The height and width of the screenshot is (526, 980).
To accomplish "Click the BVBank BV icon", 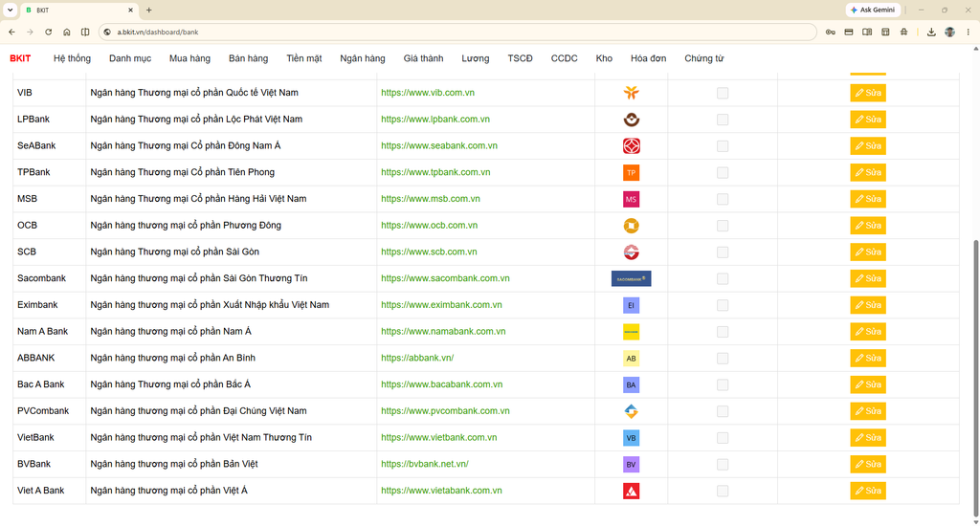I will point(632,465).
